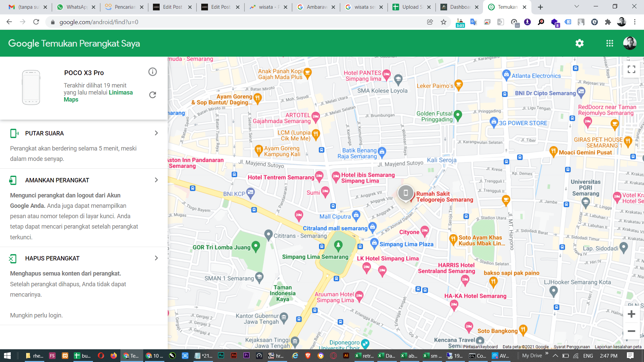The width and height of the screenshot is (644, 362).
Task: Expand the Hapus Perangkat option
Action: [156, 258]
